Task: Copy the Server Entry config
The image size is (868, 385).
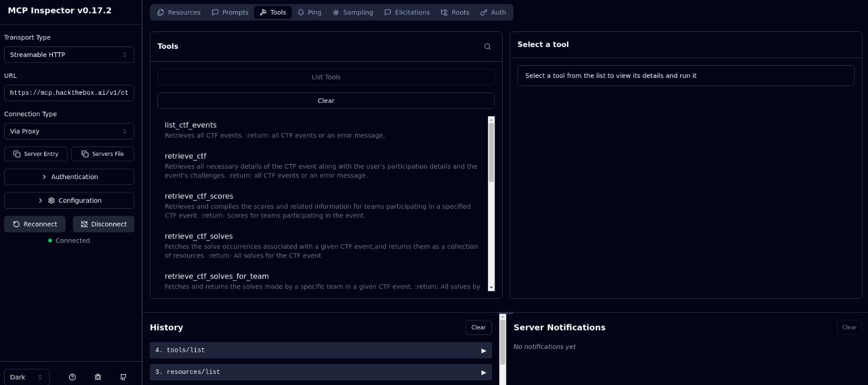Action: (35, 154)
